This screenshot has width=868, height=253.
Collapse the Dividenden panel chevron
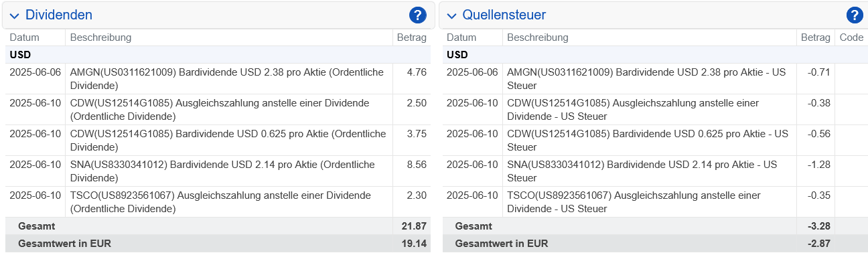tap(14, 15)
